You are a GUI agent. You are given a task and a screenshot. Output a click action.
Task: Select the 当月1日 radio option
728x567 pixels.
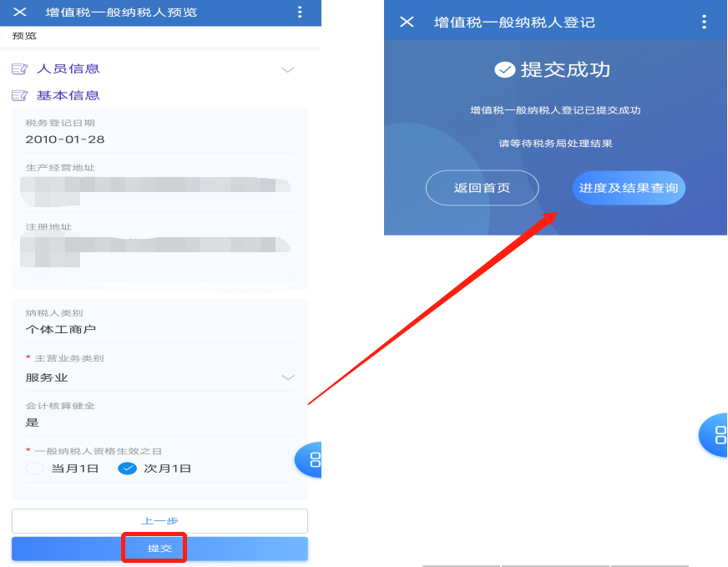pos(34,468)
